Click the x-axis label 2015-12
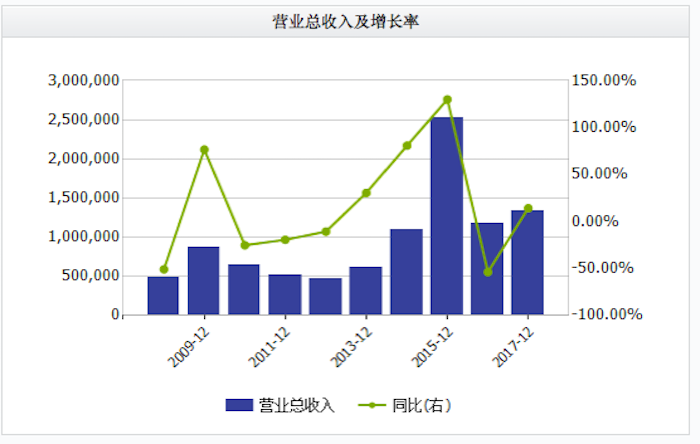 point(432,347)
